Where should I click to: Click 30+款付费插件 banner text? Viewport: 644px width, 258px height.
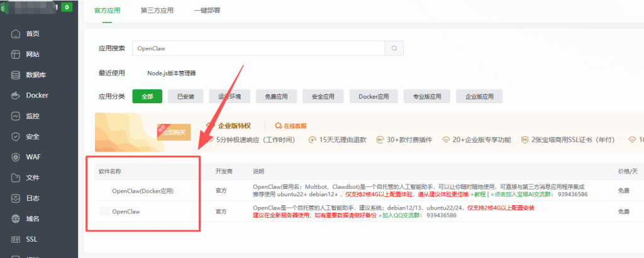tap(409, 140)
